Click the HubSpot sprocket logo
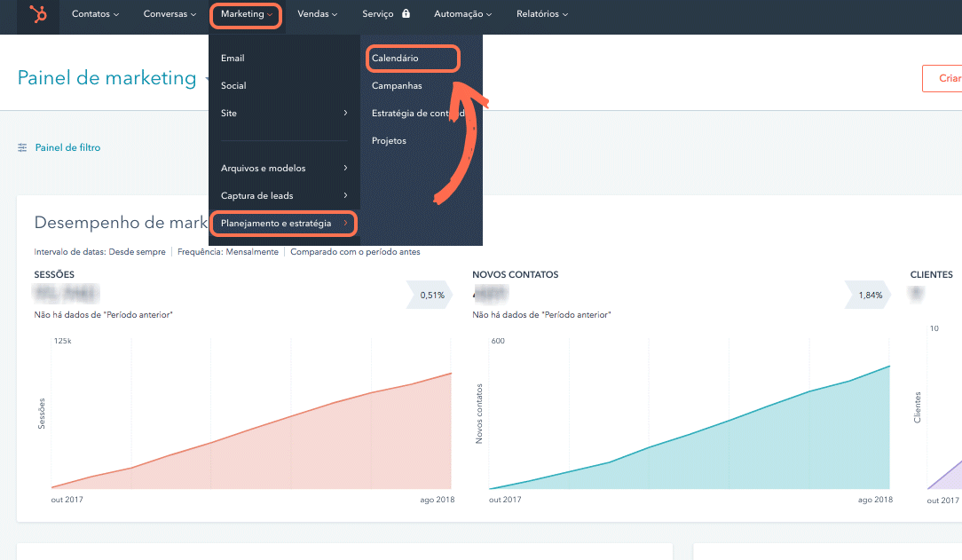The height and width of the screenshot is (560, 962). tap(38, 13)
